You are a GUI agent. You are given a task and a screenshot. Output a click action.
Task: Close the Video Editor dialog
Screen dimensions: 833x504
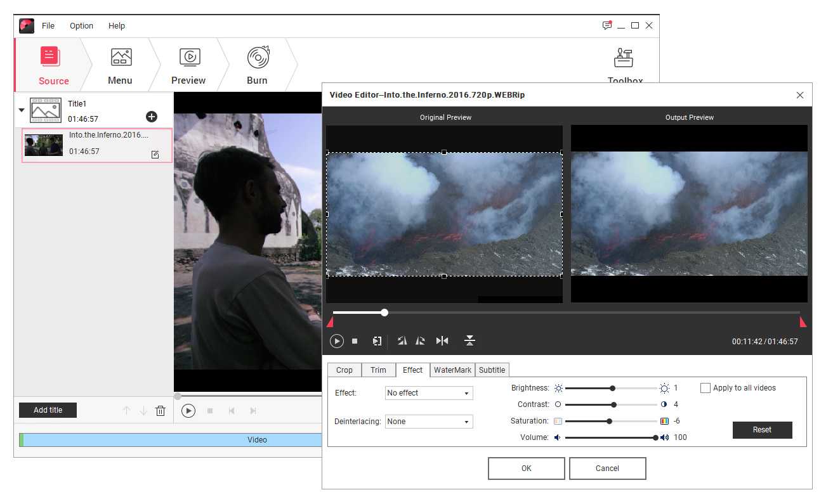click(799, 95)
